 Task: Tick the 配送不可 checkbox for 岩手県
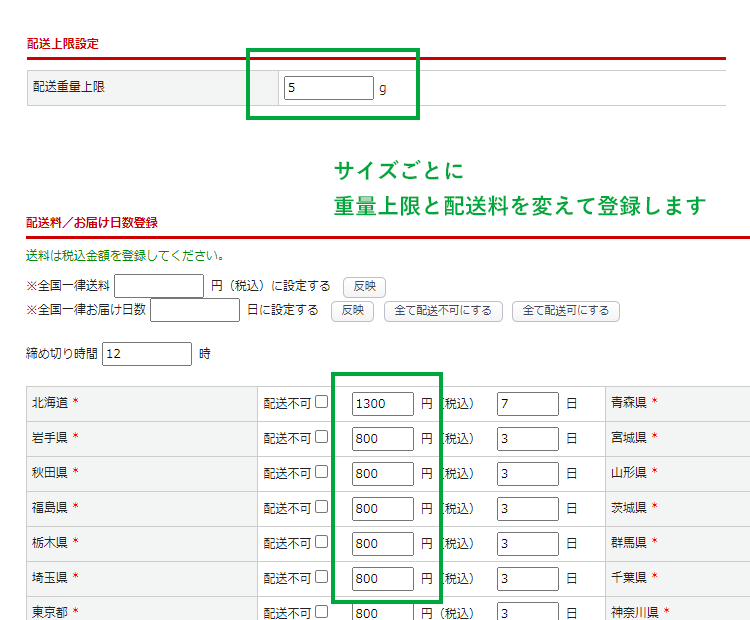pos(321,438)
